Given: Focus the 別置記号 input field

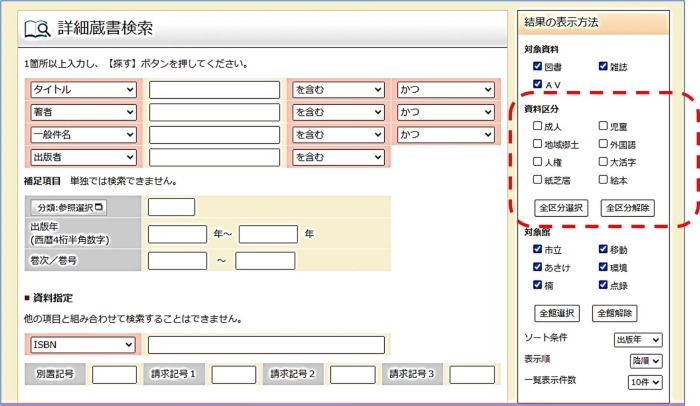Looking at the screenshot, I should pos(114,375).
